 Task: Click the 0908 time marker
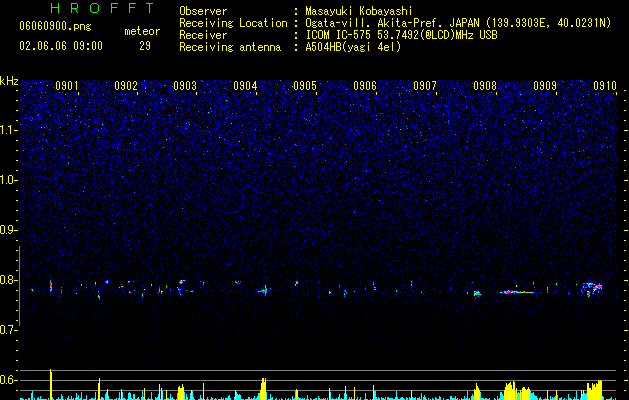[485, 86]
